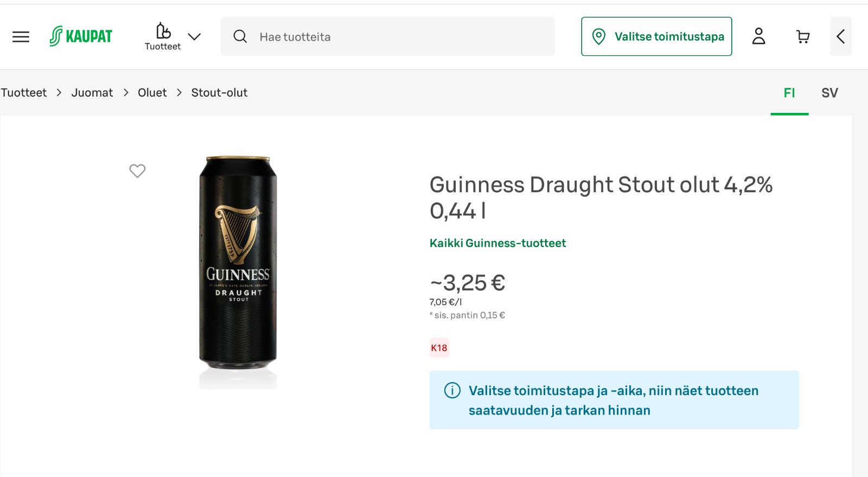This screenshot has height=477, width=868.
Task: Open the shopping cart
Action: point(803,36)
